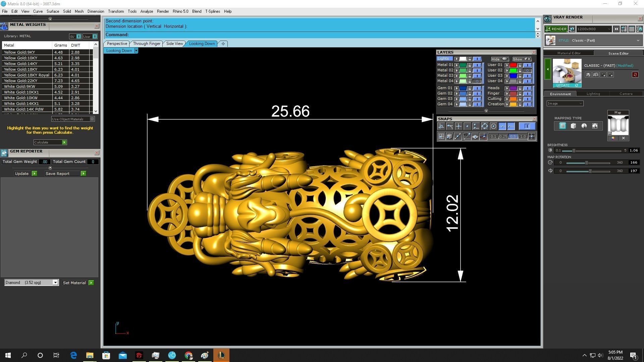Image resolution: width=644 pixels, height=362 pixels.
Task: Open the V-Ray frame buffer list icon
Action: pos(632,29)
